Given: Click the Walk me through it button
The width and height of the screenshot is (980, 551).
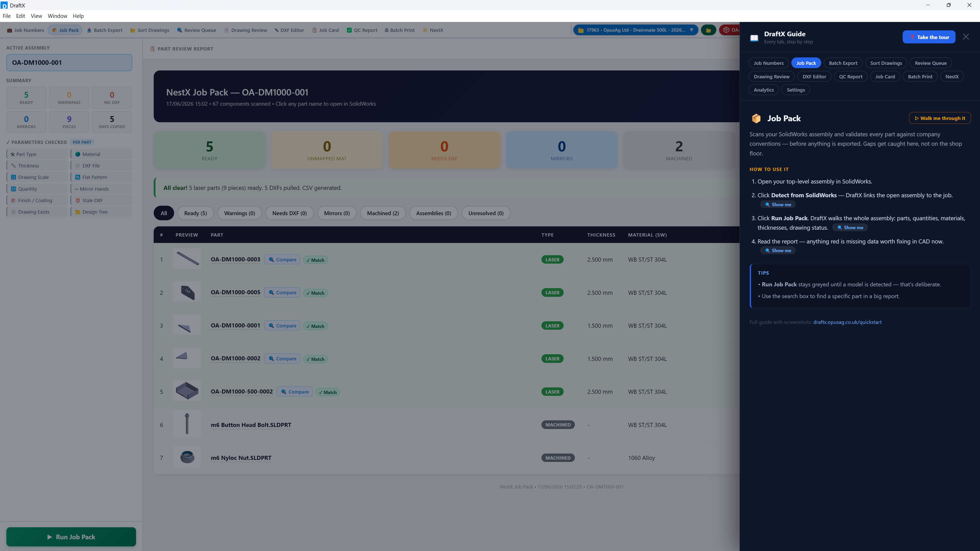Looking at the screenshot, I should pos(940,118).
